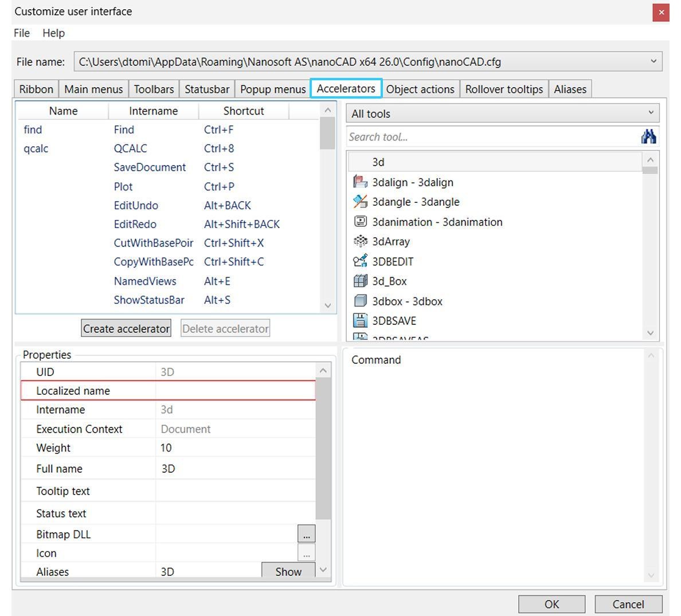Click the Shortcut column header

pos(243,111)
